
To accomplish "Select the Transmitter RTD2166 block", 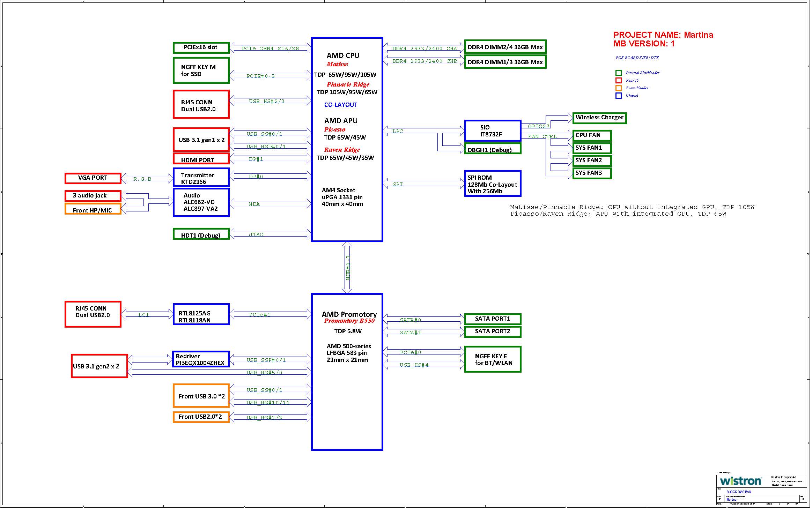I will pyautogui.click(x=201, y=178).
